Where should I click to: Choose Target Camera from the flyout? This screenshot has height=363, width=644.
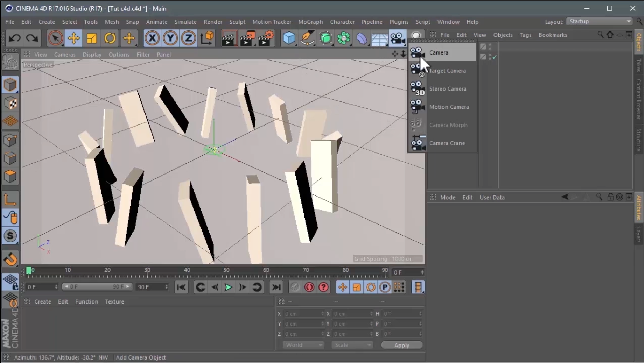[442, 71]
